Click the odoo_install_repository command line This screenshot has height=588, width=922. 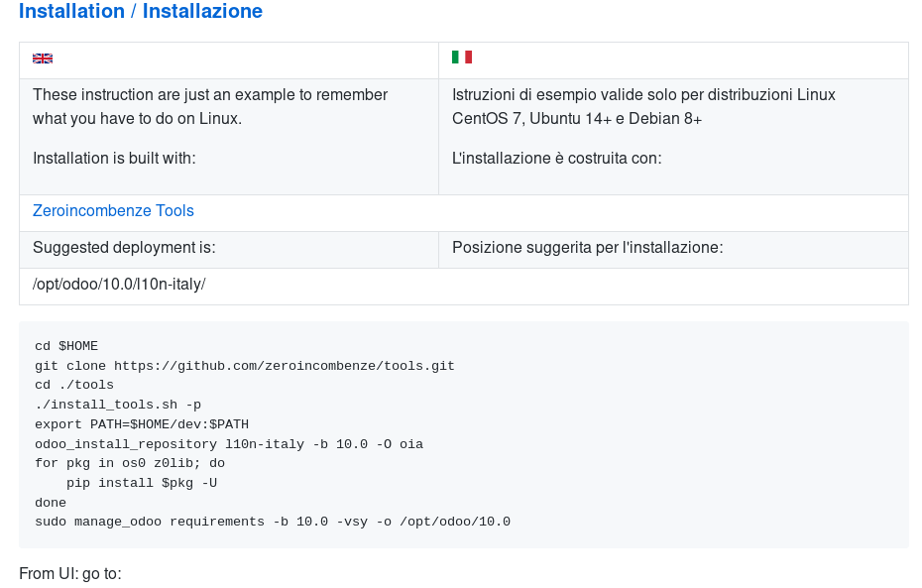point(229,444)
